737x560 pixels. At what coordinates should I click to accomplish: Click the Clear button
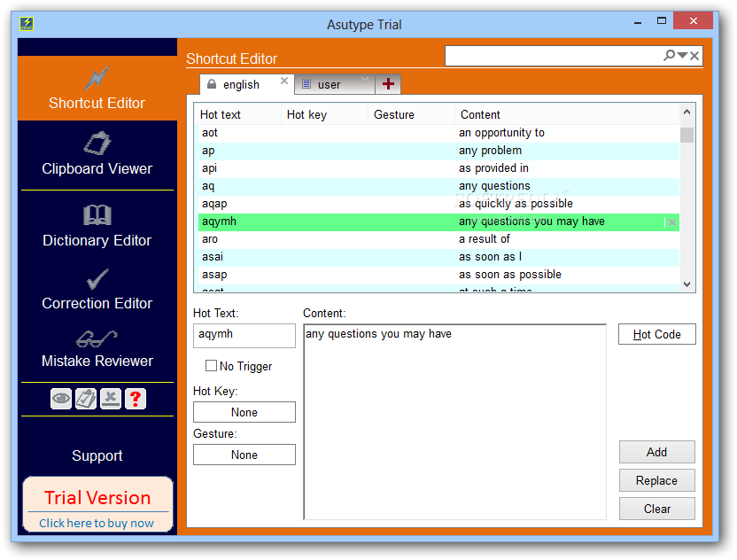pos(656,509)
